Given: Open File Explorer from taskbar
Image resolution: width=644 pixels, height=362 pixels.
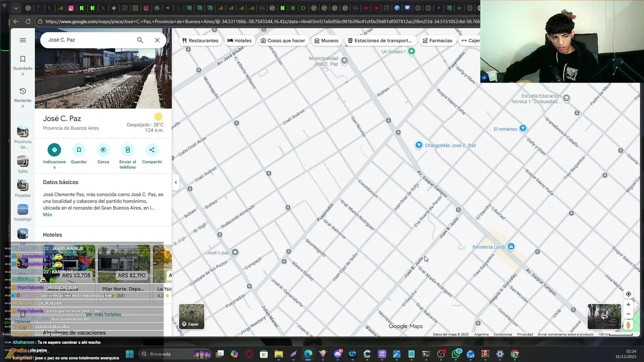Looking at the screenshot, I should point(279,354).
